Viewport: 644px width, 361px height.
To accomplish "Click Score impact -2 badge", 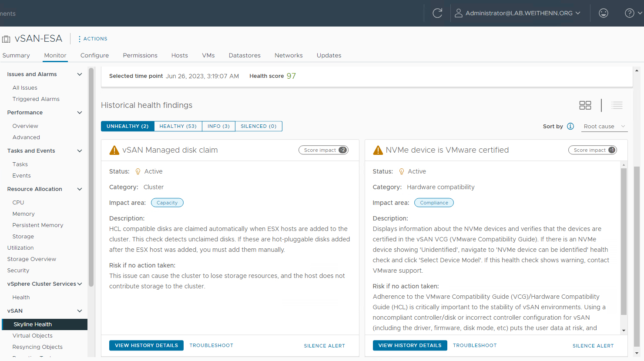I will tap(323, 150).
